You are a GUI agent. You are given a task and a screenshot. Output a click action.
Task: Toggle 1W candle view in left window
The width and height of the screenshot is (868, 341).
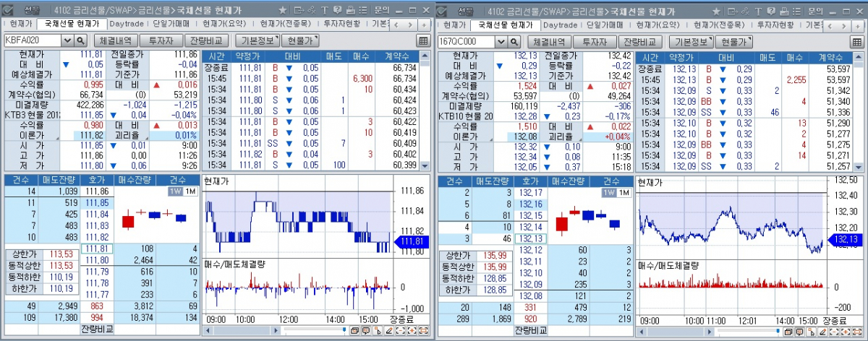click(x=176, y=192)
